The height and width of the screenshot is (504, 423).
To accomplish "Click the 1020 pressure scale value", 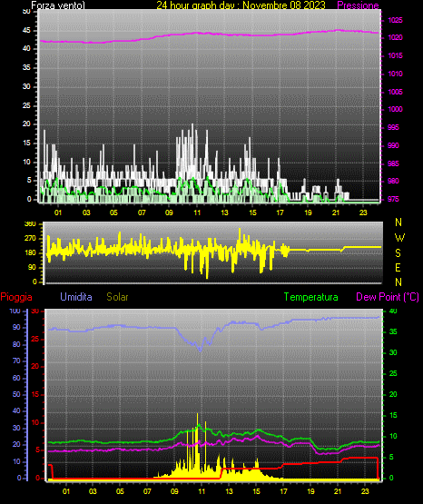I will (x=395, y=37).
